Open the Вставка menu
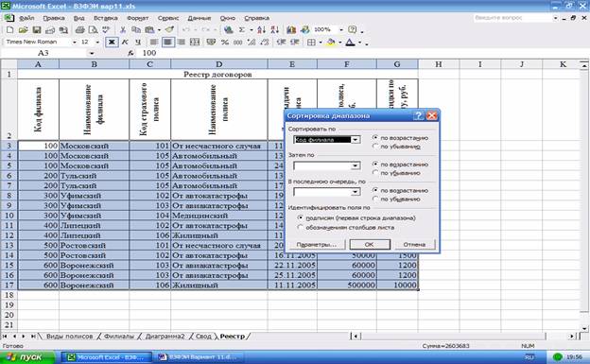This screenshot has width=590, height=364. pos(106,18)
